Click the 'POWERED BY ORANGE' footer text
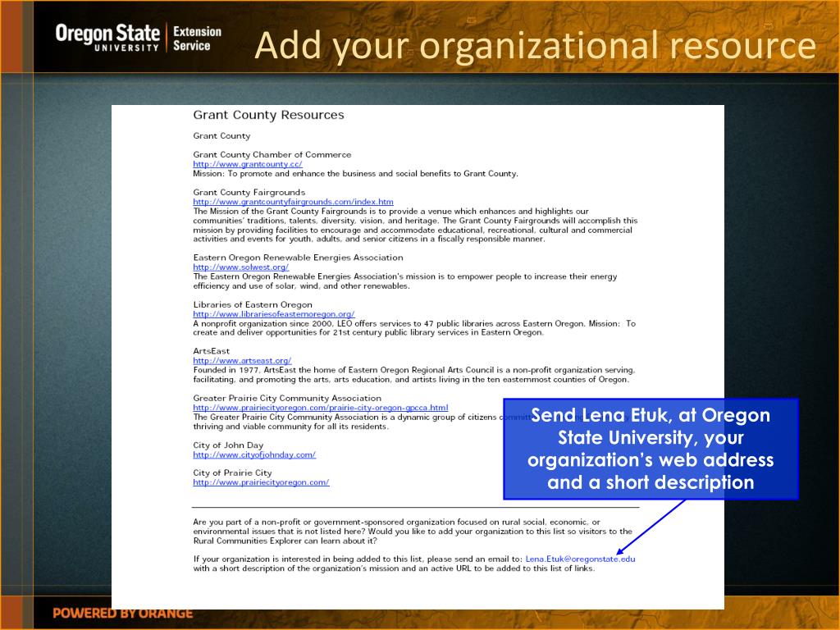Screen dimensions: 840x630 123,614
